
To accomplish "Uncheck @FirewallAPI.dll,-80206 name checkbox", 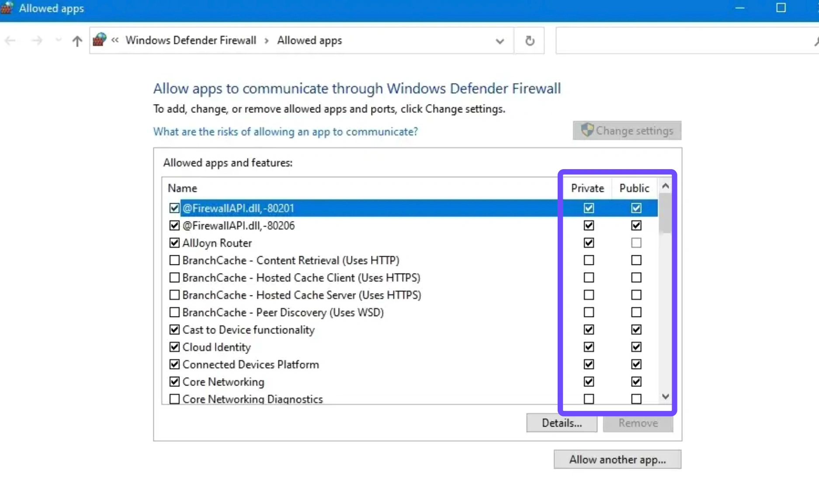I will click(174, 226).
